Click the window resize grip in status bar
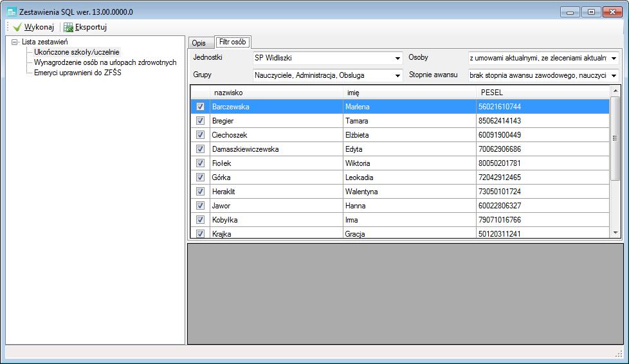This screenshot has width=629, height=364. tap(619, 353)
